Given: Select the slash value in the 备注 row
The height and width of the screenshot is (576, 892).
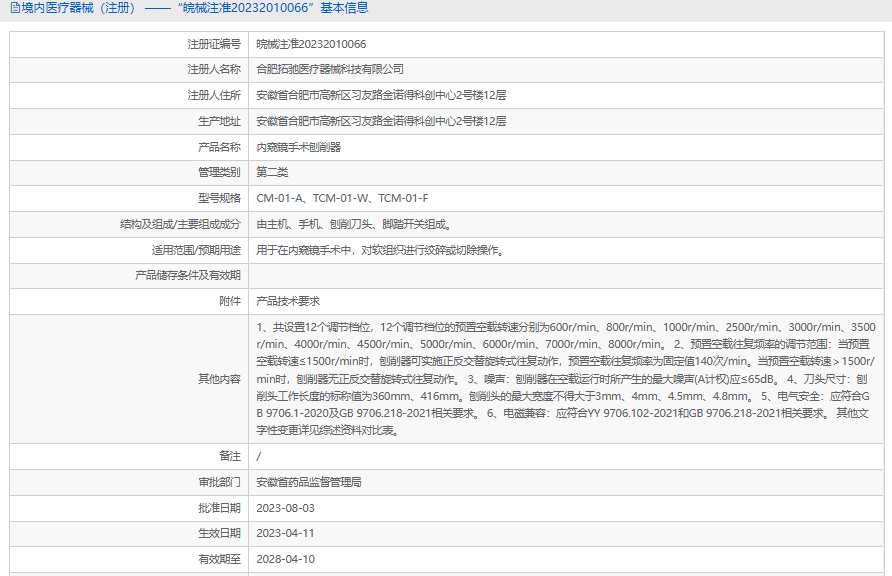Looking at the screenshot, I should click(x=259, y=457).
